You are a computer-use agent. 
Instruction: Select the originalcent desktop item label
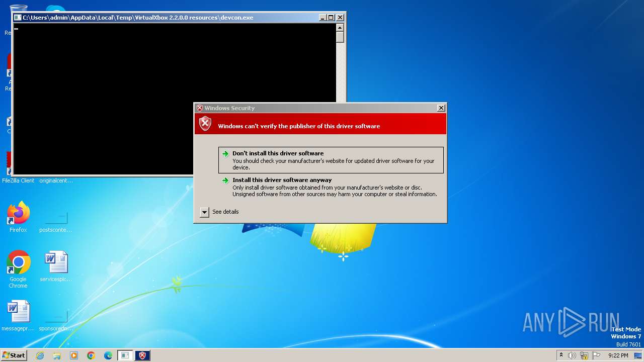56,180
